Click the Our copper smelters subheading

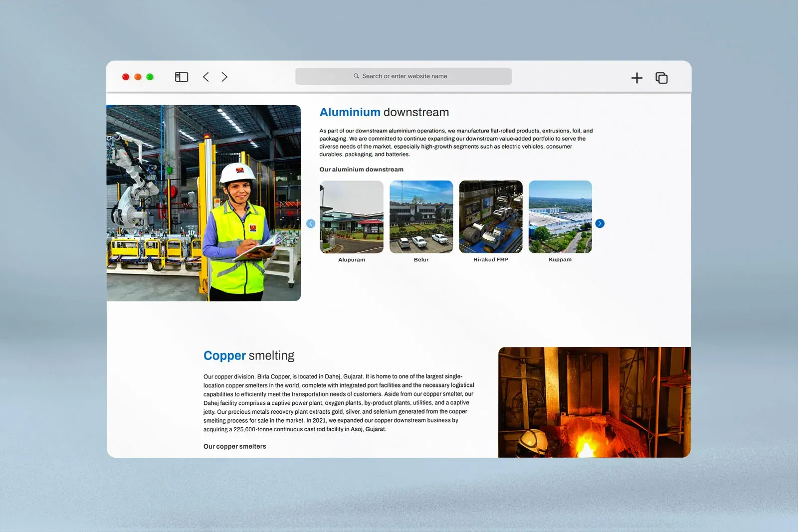[x=235, y=446]
